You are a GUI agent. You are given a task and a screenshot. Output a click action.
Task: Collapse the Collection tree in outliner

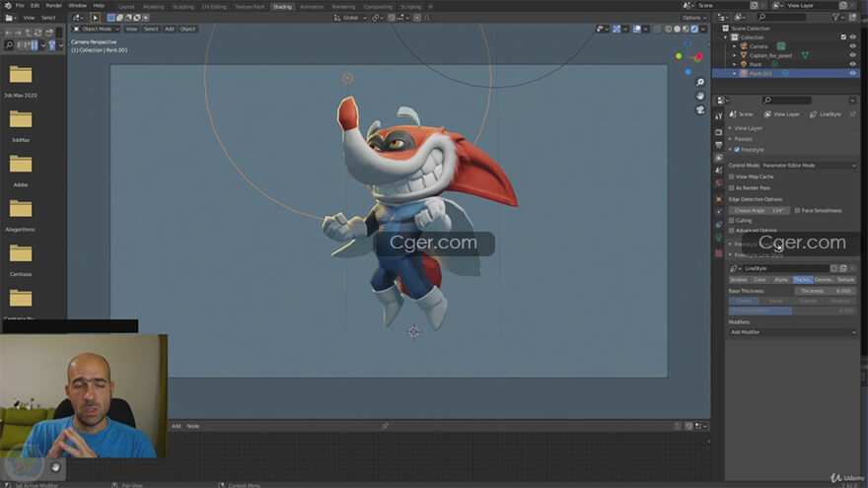point(726,37)
